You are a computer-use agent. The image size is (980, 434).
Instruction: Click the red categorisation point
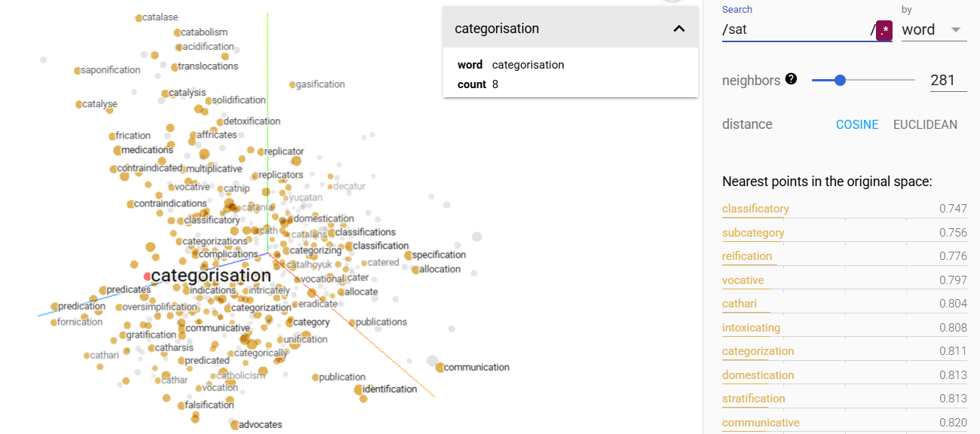[148, 277]
